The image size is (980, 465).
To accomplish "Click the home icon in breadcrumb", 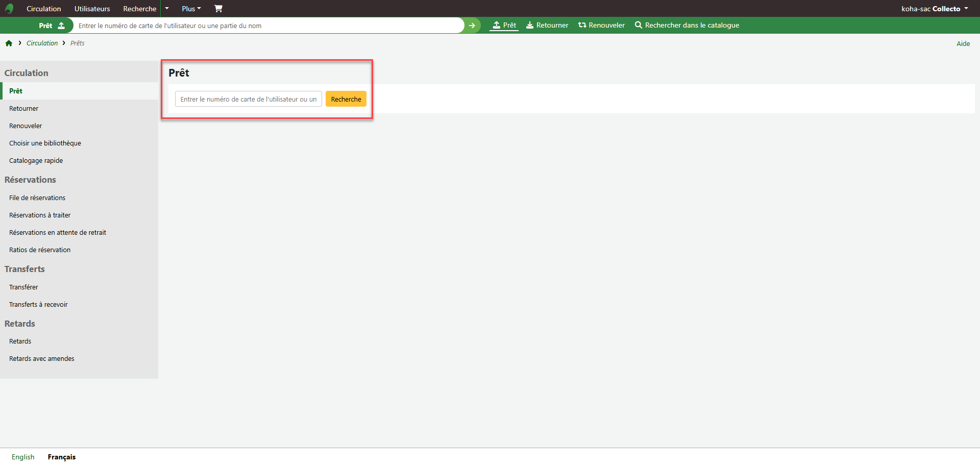I will pyautogui.click(x=9, y=43).
